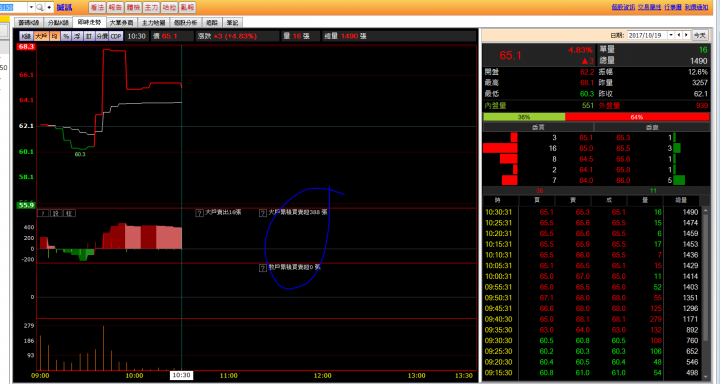The height and width of the screenshot is (384, 720).
Task: Open the 筆記 tab
Action: tap(232, 23)
